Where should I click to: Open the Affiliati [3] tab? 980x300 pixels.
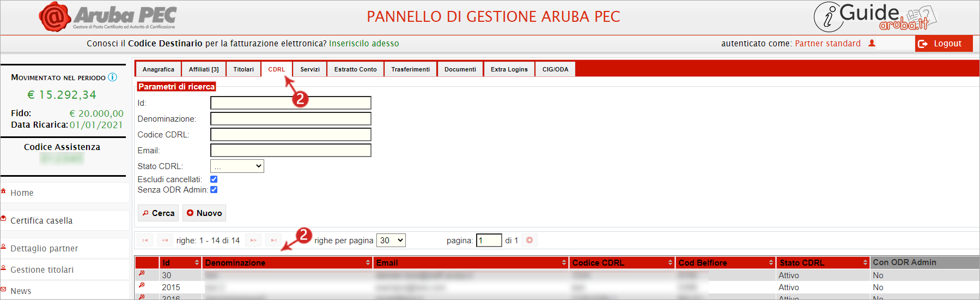[x=204, y=69]
